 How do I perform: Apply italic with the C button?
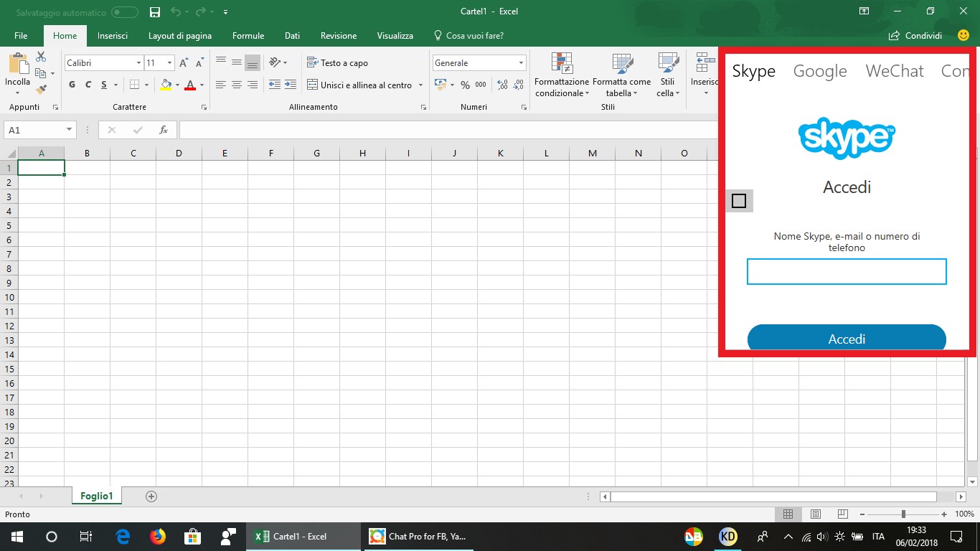[88, 85]
